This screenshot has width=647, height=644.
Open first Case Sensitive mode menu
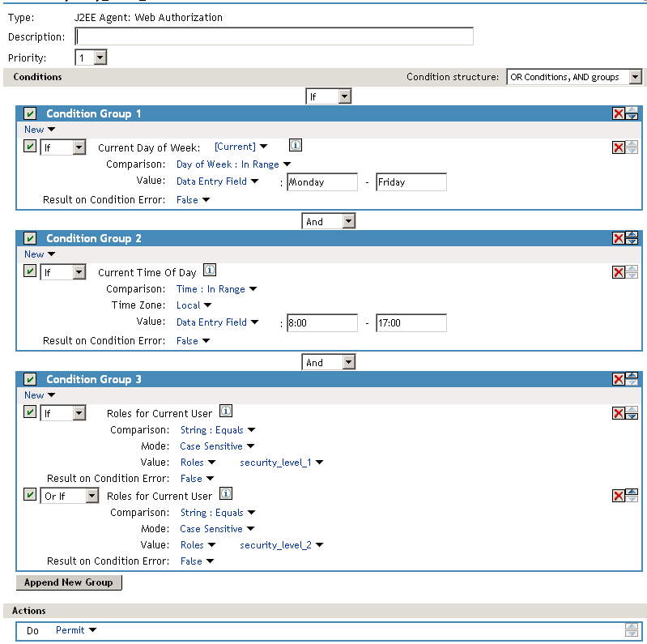(217, 446)
